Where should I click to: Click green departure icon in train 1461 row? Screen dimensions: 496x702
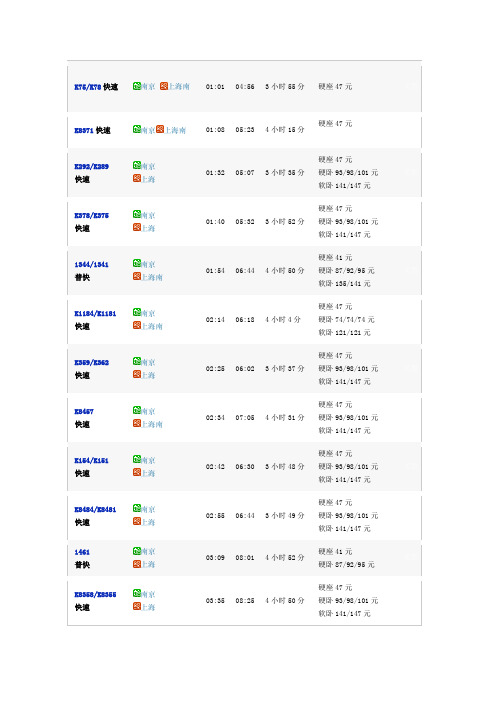coord(137,551)
